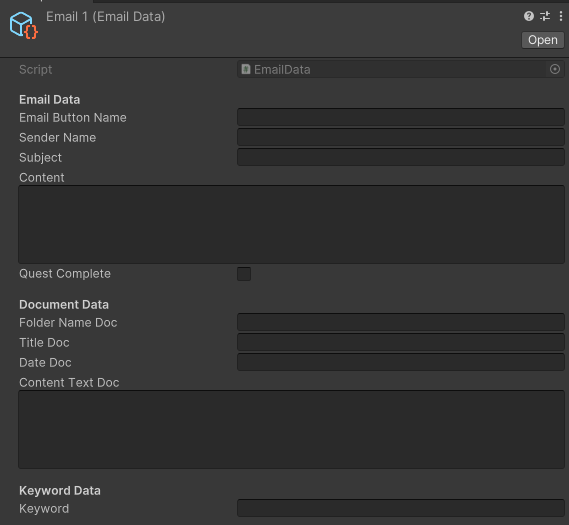Viewport: 569px width, 525px height.
Task: Click the Keyword input field
Action: point(401,508)
